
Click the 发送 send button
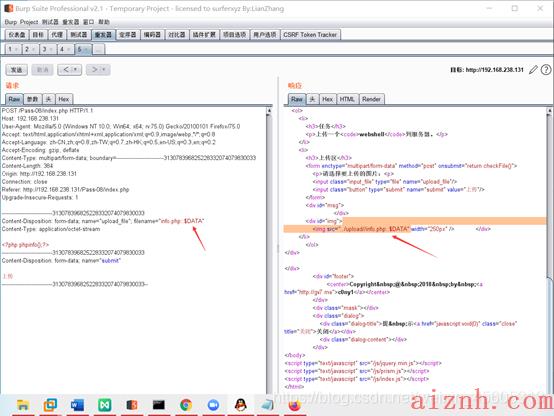(16, 70)
